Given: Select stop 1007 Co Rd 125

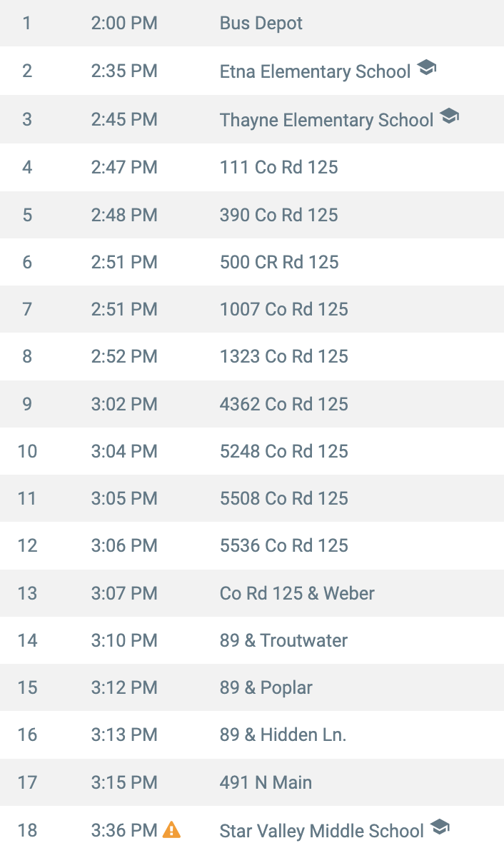Looking at the screenshot, I should 284,309.
